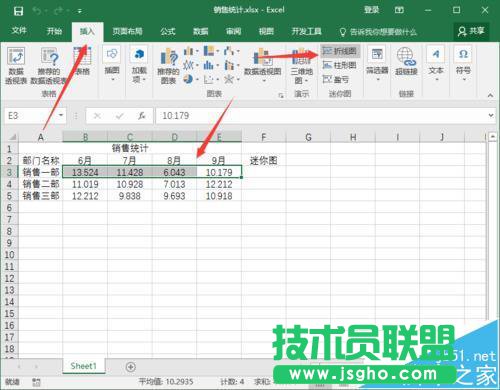The width and height of the screenshot is (500, 390).
Task: Select row 6 header
Action: (9, 208)
